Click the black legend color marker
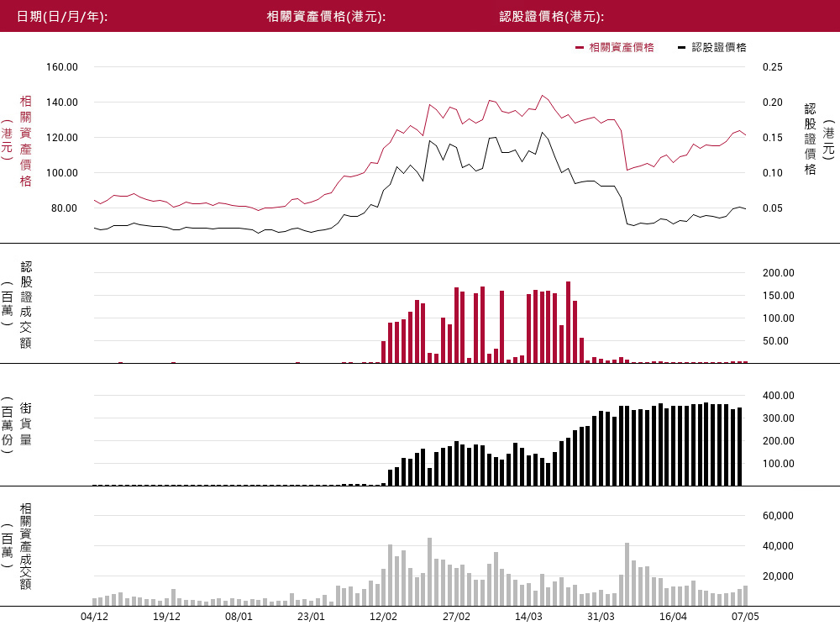Image resolution: width=840 pixels, height=631 pixels. tap(681, 48)
